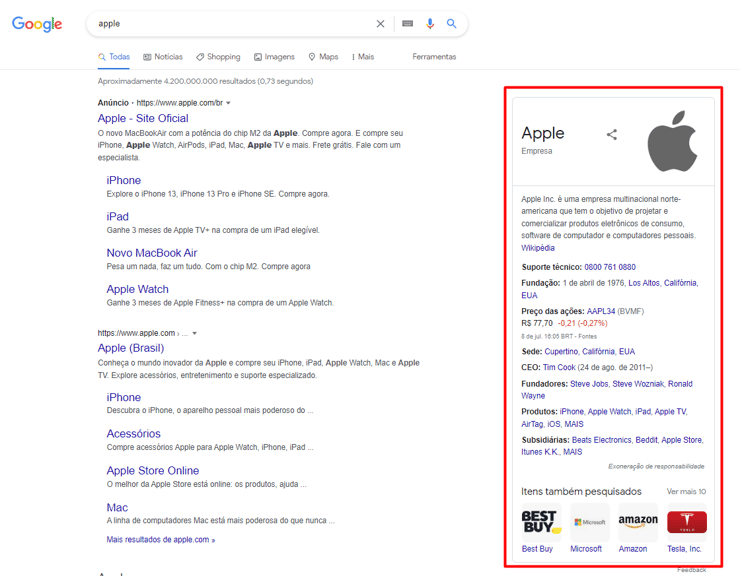Image resolution: width=740 pixels, height=576 pixels.
Task: Open Ronald Wayne founder link
Action: 606,390
